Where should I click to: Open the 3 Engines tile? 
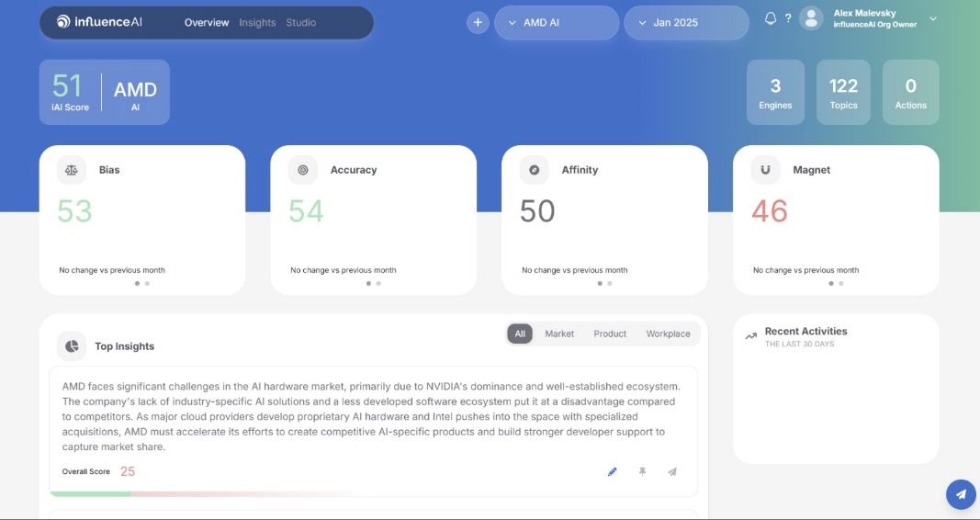tap(775, 92)
